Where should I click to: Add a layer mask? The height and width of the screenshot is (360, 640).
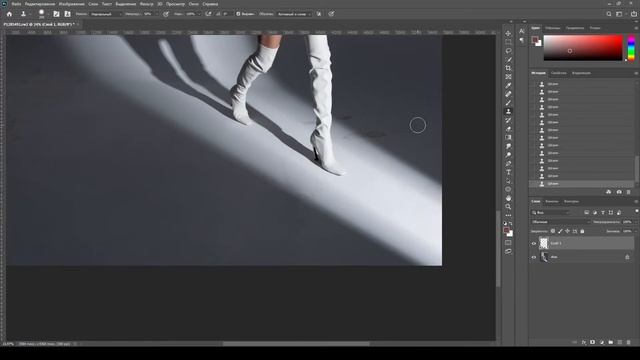coord(593,342)
